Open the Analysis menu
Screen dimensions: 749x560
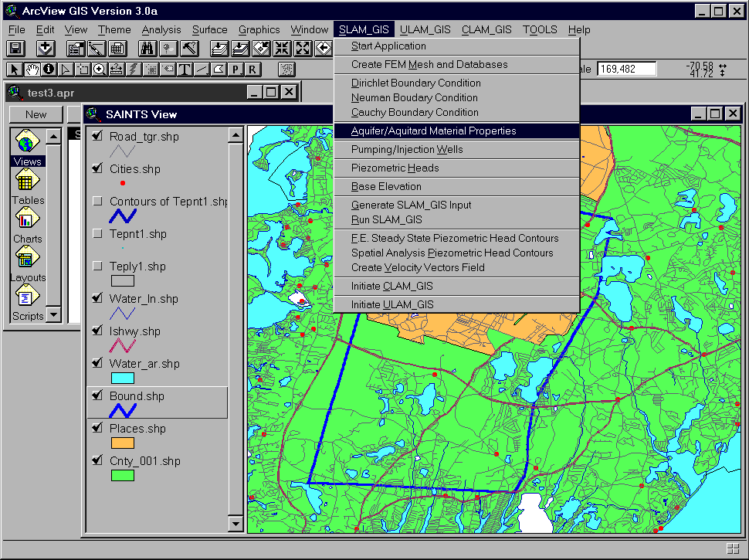(x=161, y=29)
